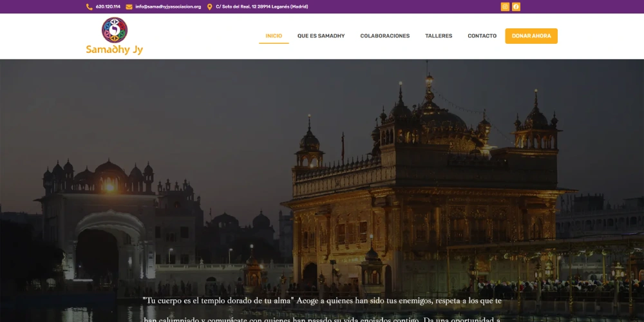Open the Instagram social icon
The height and width of the screenshot is (322, 644).
pos(505,7)
